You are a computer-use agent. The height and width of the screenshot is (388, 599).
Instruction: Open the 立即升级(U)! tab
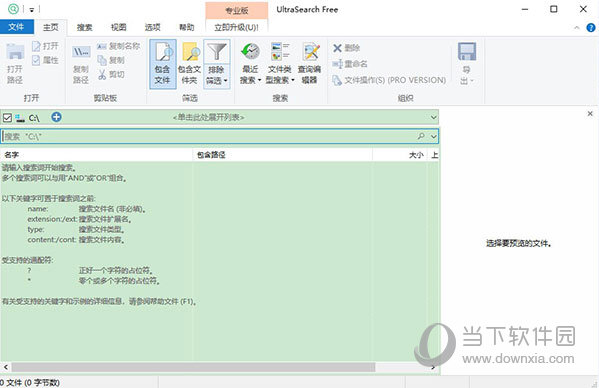236,27
